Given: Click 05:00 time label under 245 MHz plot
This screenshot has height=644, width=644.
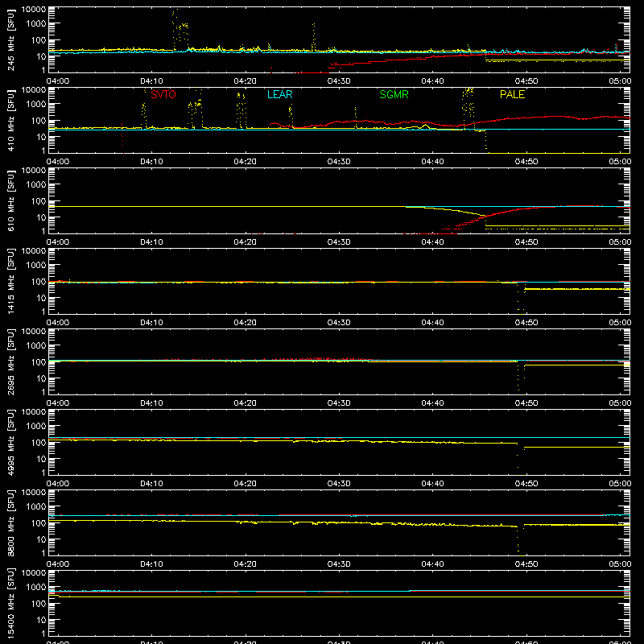Looking at the screenshot, I should (x=620, y=81).
